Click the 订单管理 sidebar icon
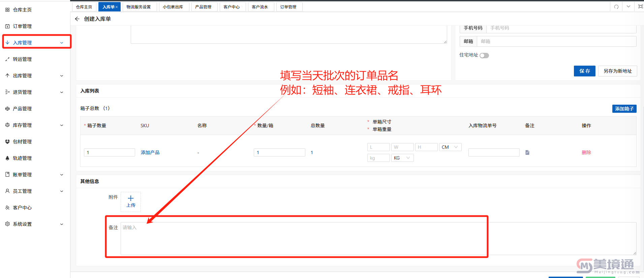The width and height of the screenshot is (644, 278). tap(7, 26)
